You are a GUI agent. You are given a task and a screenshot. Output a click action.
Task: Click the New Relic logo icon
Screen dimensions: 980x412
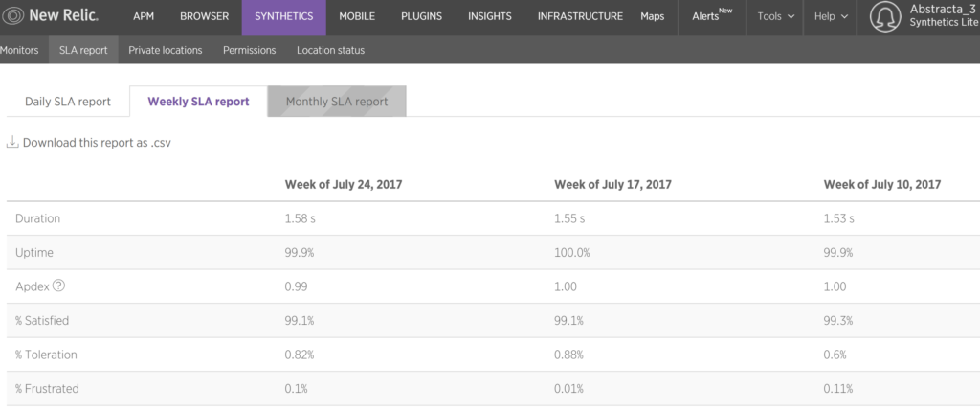point(13,16)
